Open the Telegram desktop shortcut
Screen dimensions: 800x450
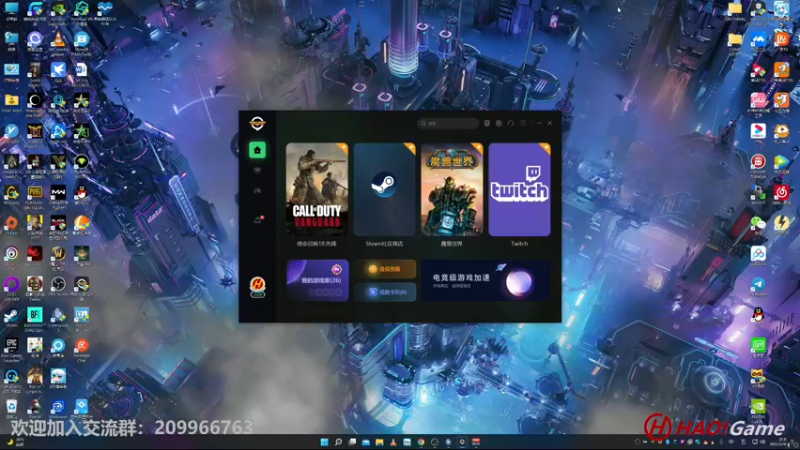758,287
